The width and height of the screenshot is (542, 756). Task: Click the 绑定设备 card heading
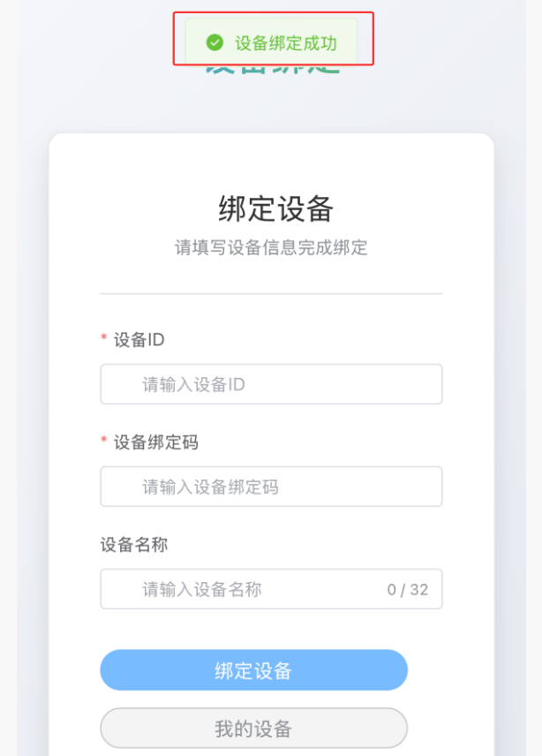coord(275,209)
